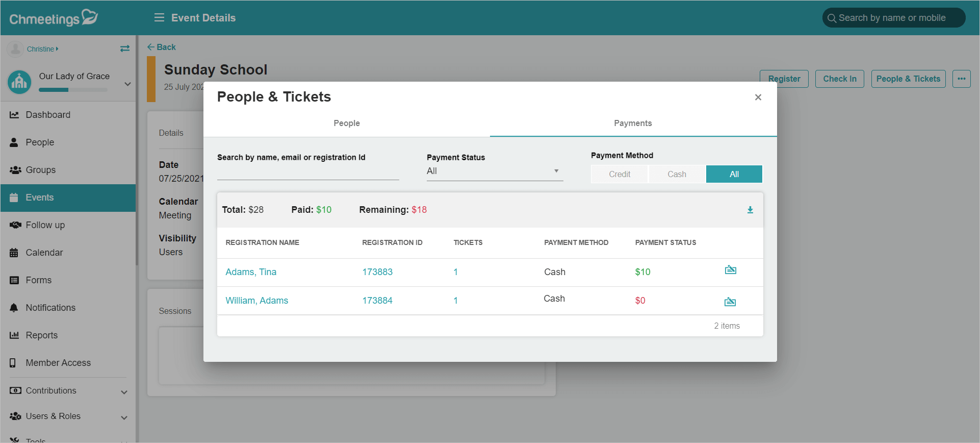Click the Check In button
The height and width of the screenshot is (443, 980).
click(840, 79)
